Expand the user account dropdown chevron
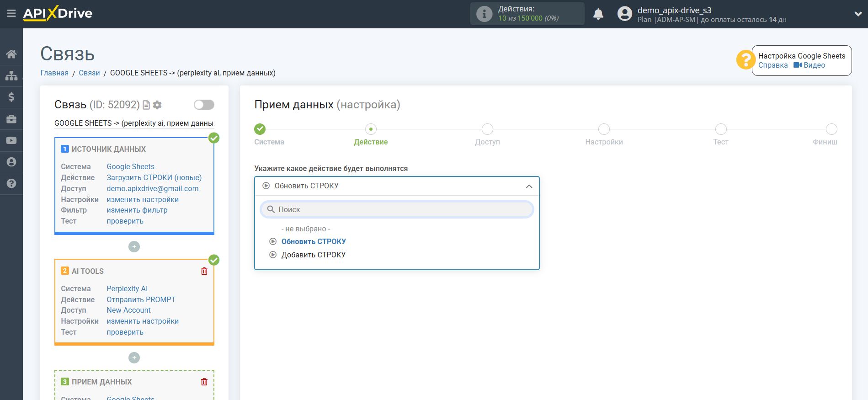868x400 pixels. coord(858,14)
